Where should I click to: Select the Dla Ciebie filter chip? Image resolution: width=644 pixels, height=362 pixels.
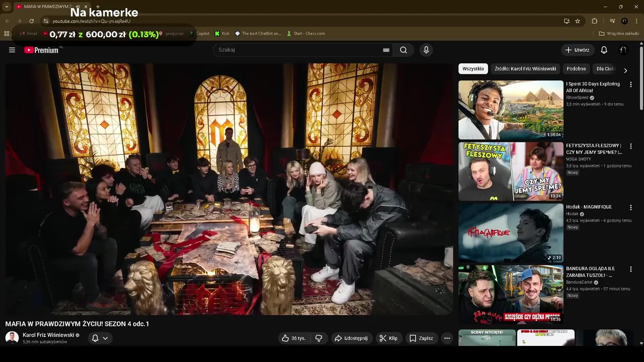[x=605, y=69]
